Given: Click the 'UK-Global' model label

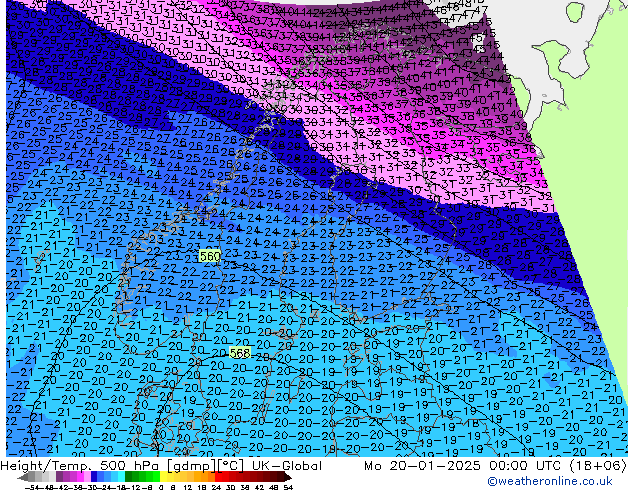Looking at the screenshot, I should (x=287, y=466).
